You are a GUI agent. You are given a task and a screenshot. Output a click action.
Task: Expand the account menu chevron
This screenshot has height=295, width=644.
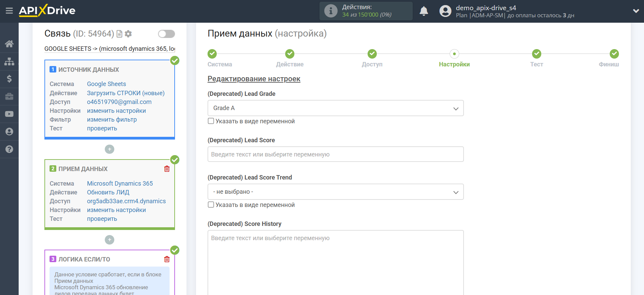click(636, 11)
